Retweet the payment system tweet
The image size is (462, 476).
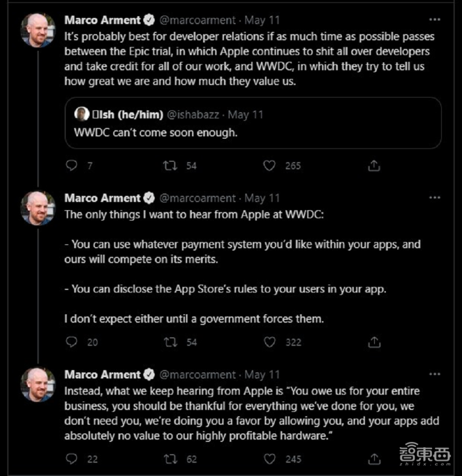tap(170, 342)
